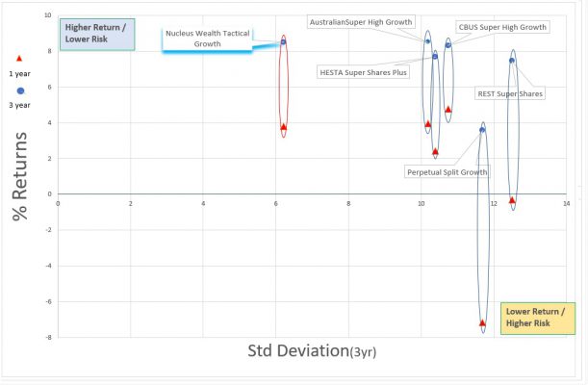The height and width of the screenshot is (385, 588).
Task: Select the % Returns axis title
Action: coord(19,176)
